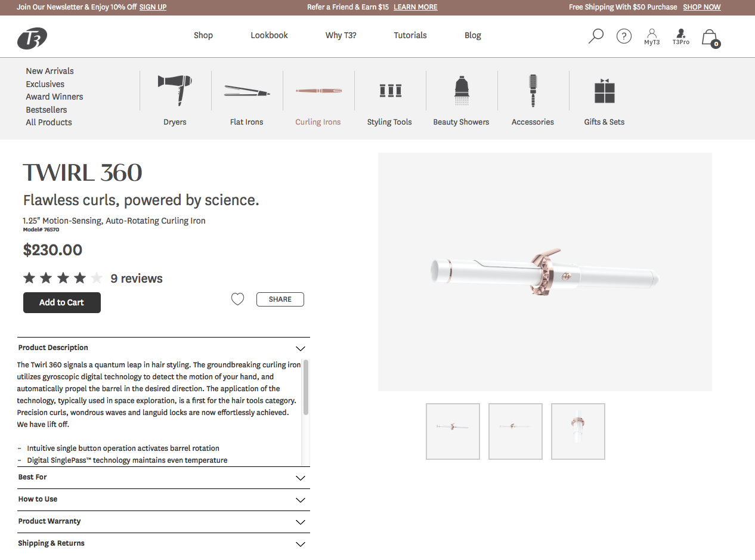Click the $230.00 price text

(x=53, y=250)
